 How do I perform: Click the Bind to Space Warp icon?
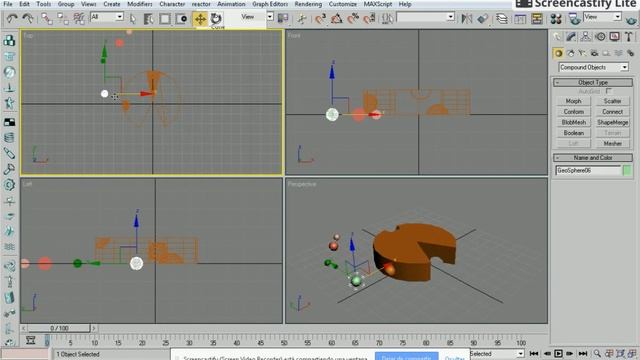click(79, 18)
